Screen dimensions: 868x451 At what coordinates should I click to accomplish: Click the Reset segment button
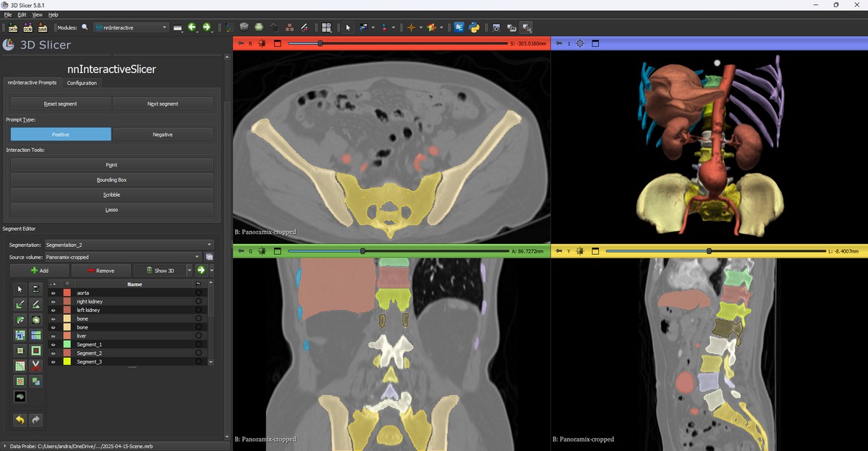tap(61, 104)
